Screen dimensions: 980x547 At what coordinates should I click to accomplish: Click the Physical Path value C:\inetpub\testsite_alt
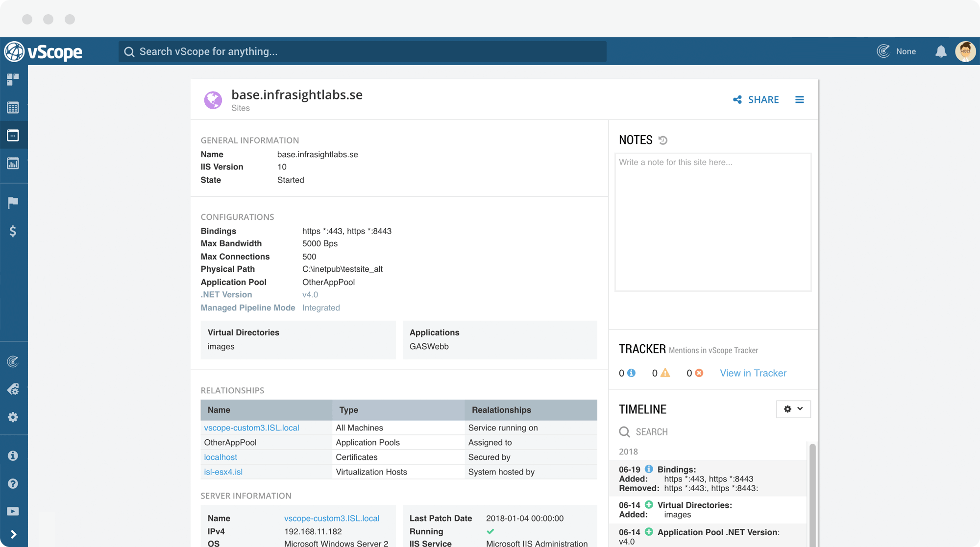(343, 269)
